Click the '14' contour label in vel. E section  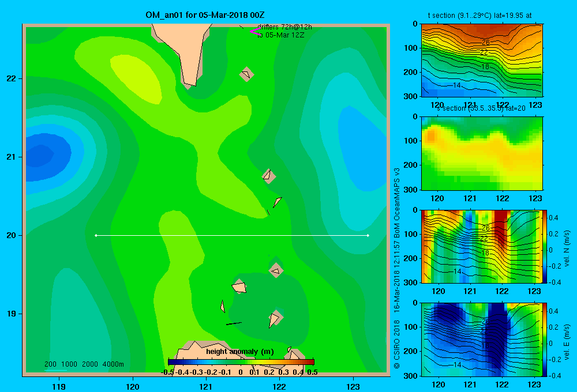tap(457, 364)
